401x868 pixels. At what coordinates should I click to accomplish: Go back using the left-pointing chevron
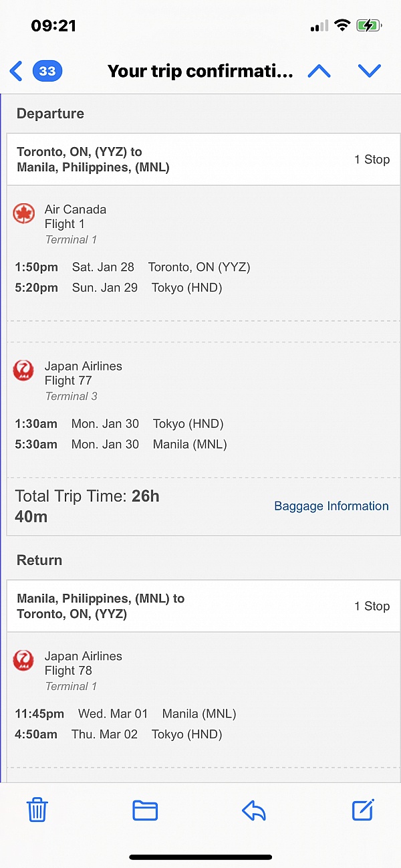[15, 71]
